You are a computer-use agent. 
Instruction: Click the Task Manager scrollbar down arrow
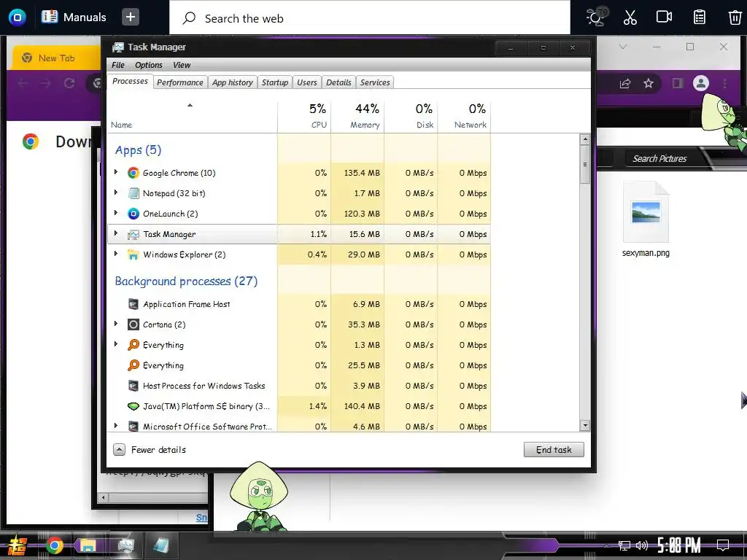coord(585,425)
